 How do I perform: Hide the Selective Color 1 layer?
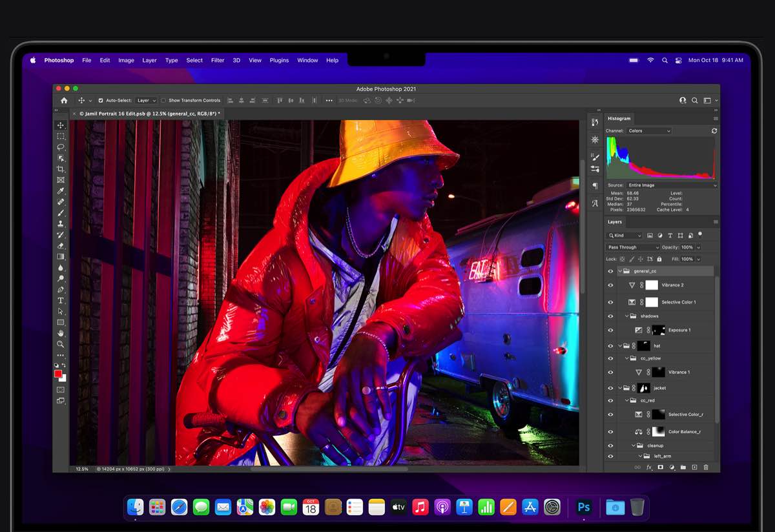tap(610, 302)
